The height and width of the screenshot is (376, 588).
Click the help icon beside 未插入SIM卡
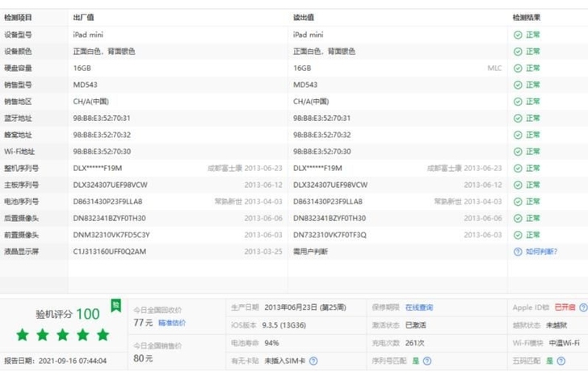313,361
